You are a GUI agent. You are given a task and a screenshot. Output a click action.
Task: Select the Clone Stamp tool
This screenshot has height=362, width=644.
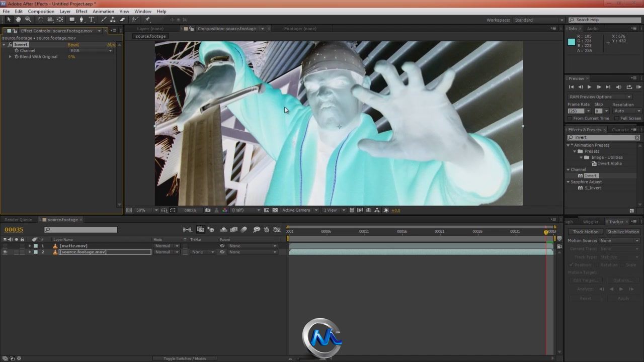pos(113,20)
